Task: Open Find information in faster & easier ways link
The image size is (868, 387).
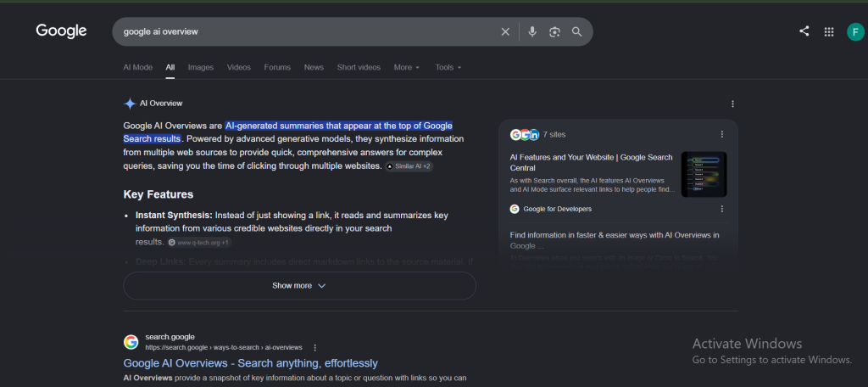Action: click(x=615, y=240)
